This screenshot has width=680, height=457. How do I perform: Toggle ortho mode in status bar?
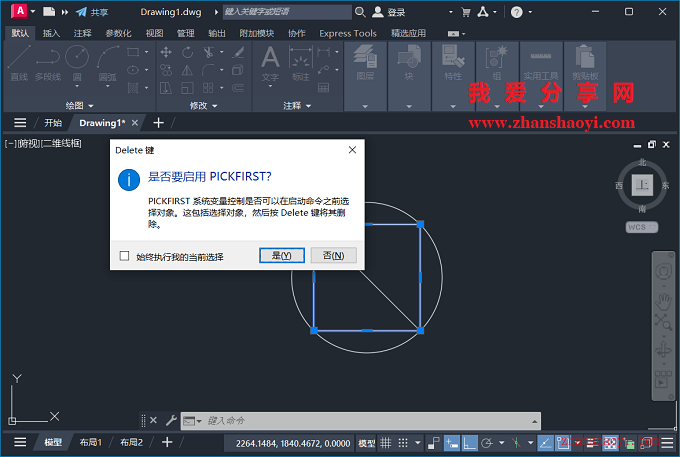[x=469, y=443]
